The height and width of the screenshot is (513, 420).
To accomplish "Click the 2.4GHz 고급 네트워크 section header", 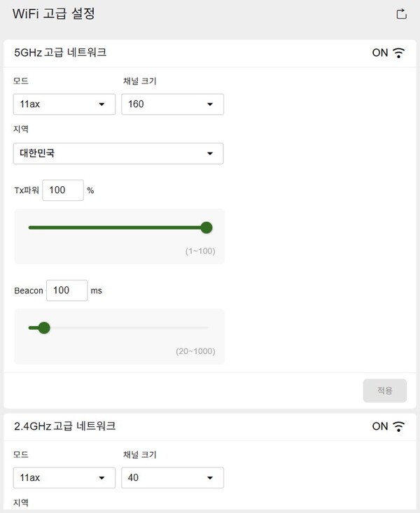I will coord(64,426).
